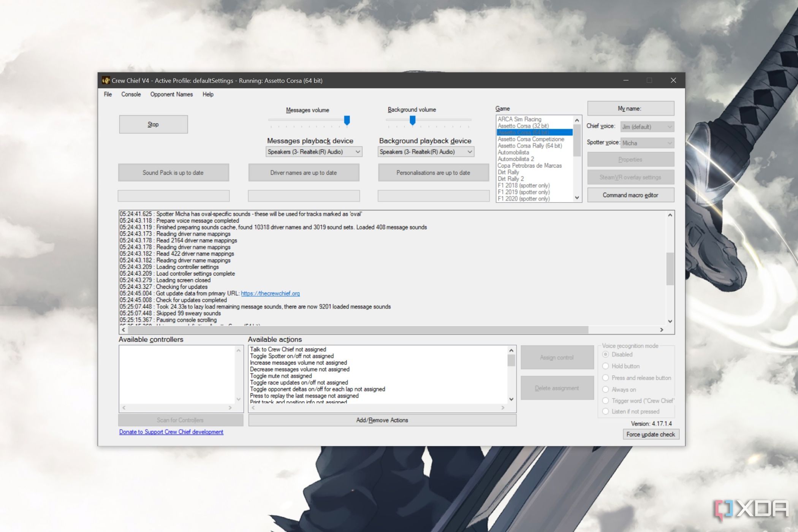Click SteamVR overlay settings button
The width and height of the screenshot is (798, 532).
tap(630, 177)
